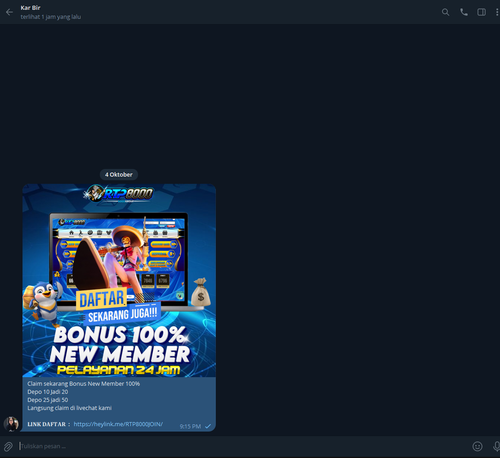This screenshot has height=458, width=500.
Task: Open Kar Bir's profile avatar
Action: 11,424
